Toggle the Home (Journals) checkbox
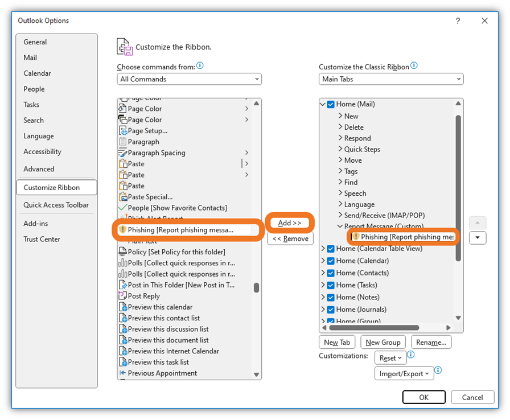The image size is (510, 420). pos(331,310)
